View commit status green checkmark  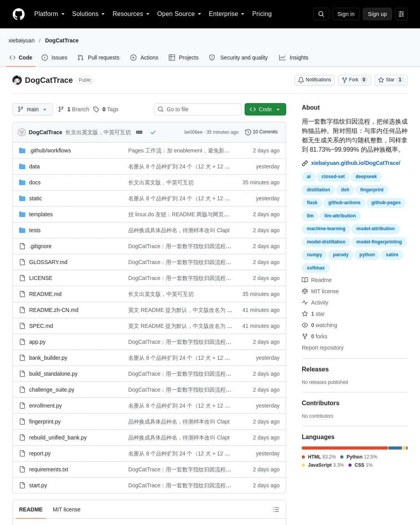[x=153, y=132]
